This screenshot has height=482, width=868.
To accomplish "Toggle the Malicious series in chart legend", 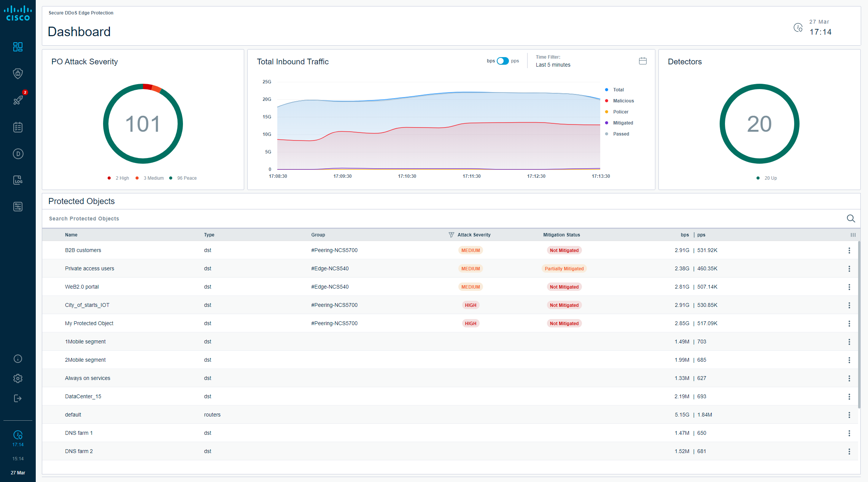I will pyautogui.click(x=619, y=101).
